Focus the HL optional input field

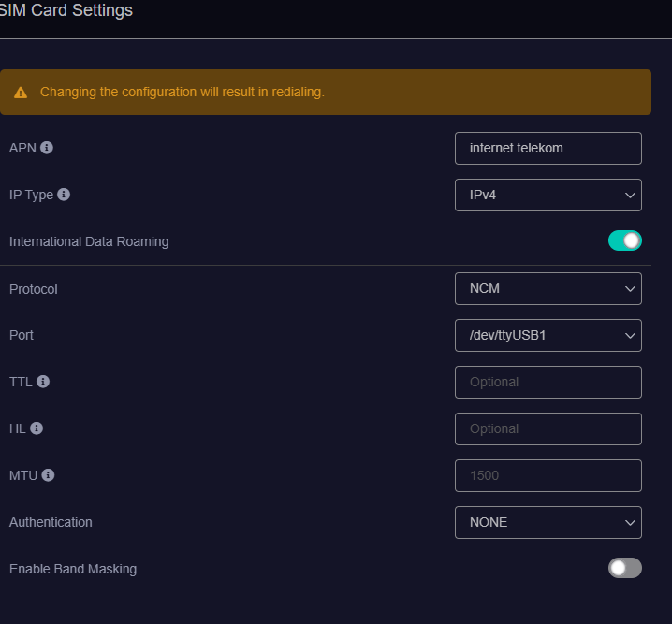548,428
